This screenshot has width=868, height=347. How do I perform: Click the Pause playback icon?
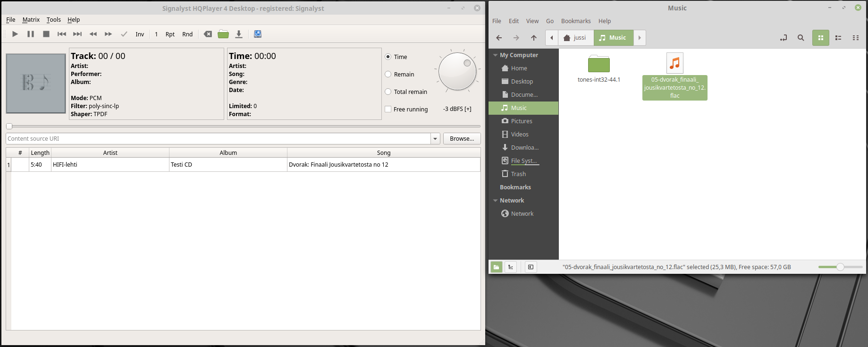coord(31,34)
